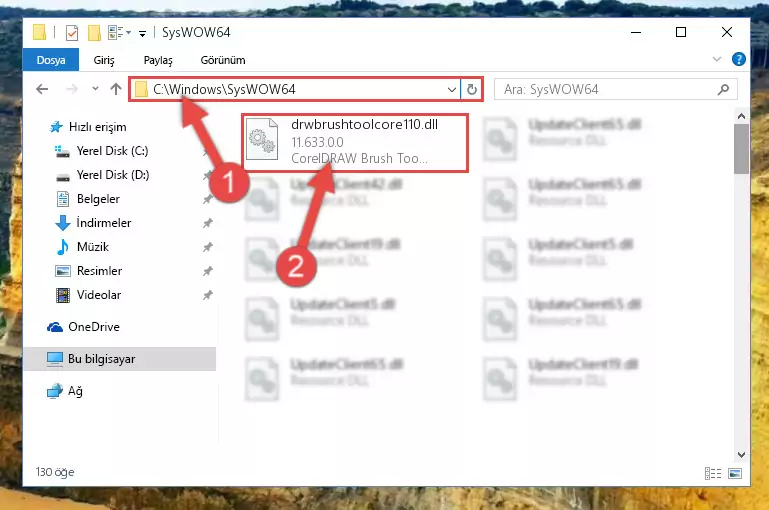Select Hızlı erişim in navigation pane
This screenshot has height=510, width=769.
pyautogui.click(x=98, y=127)
